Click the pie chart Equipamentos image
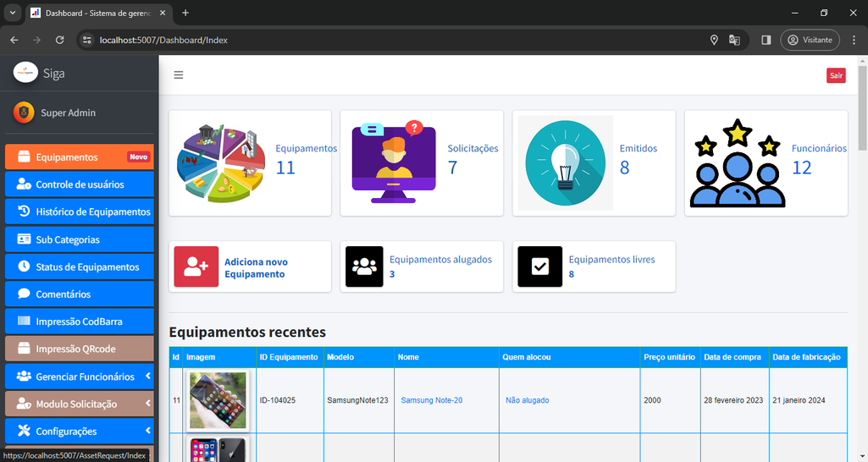 pyautogui.click(x=222, y=162)
